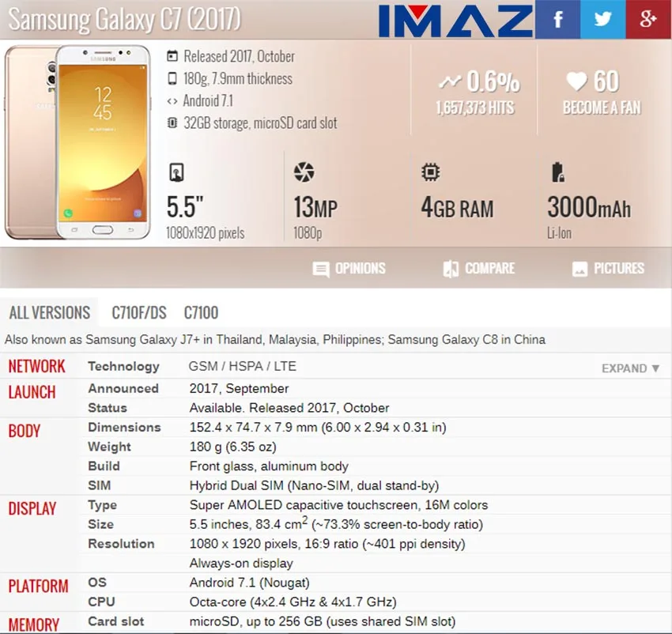Click the 5.5" screen size spec
Screen dimensions: 672x634
coord(185,207)
